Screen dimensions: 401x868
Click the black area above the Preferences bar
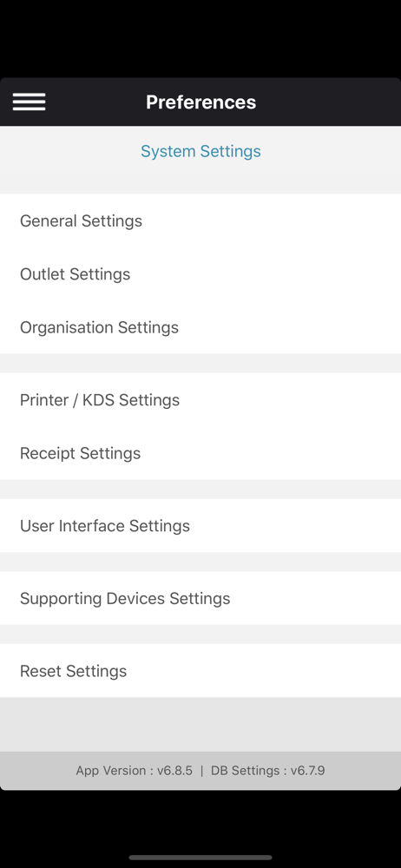tap(200, 39)
